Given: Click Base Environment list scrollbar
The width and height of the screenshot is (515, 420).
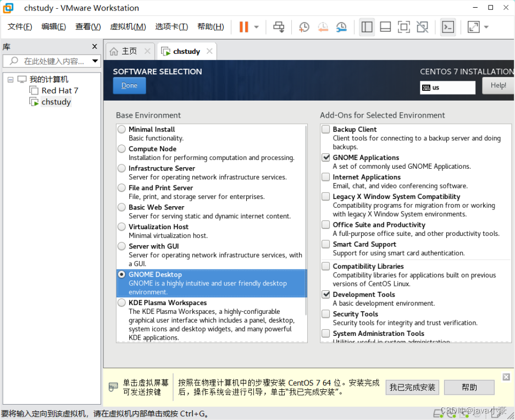Looking at the screenshot, I should 306,220.
